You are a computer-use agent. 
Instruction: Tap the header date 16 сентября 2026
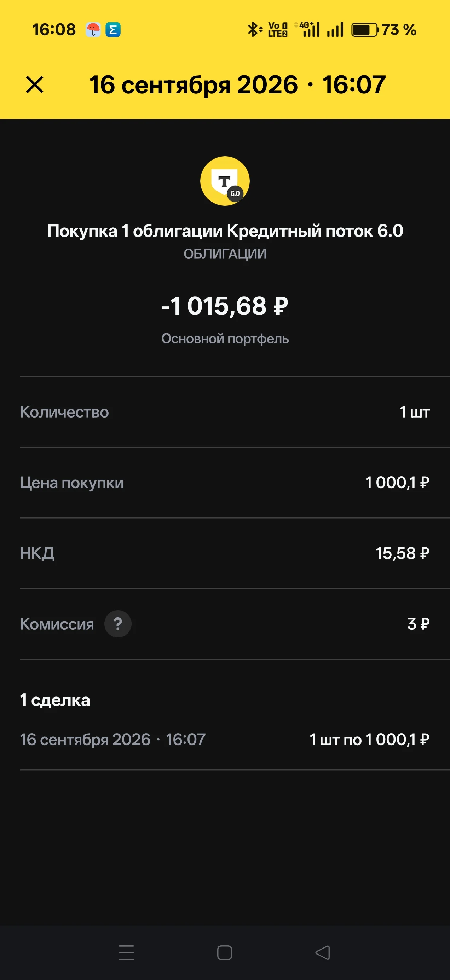click(x=194, y=84)
